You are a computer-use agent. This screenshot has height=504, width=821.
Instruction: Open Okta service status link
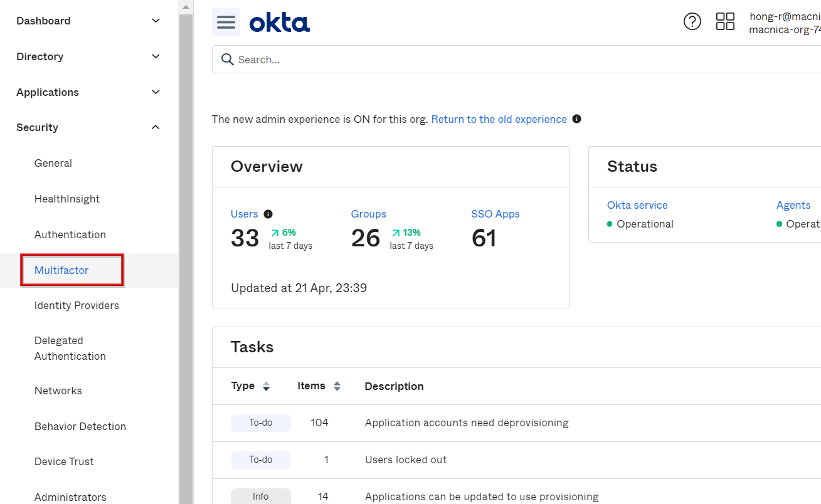tap(637, 205)
